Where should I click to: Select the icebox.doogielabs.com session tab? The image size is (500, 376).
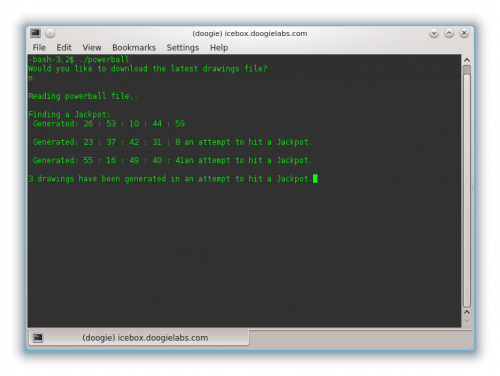139,338
